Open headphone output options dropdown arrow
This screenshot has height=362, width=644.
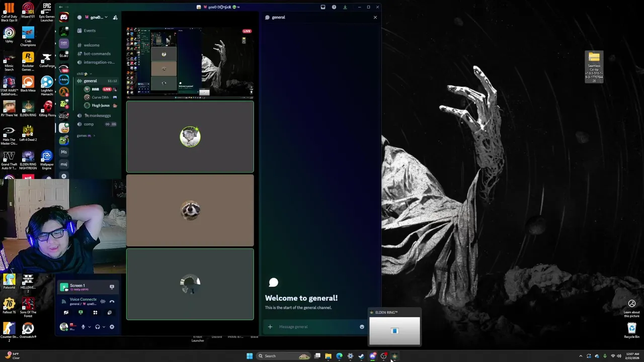point(104,327)
